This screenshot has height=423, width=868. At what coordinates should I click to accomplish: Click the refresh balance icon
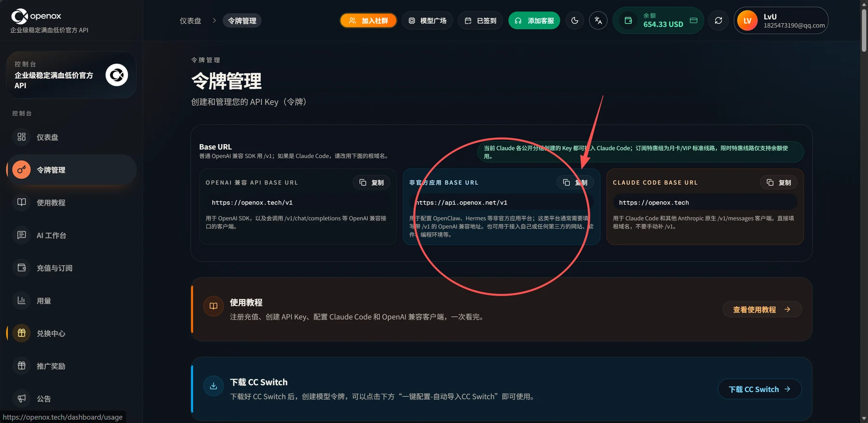(x=719, y=21)
